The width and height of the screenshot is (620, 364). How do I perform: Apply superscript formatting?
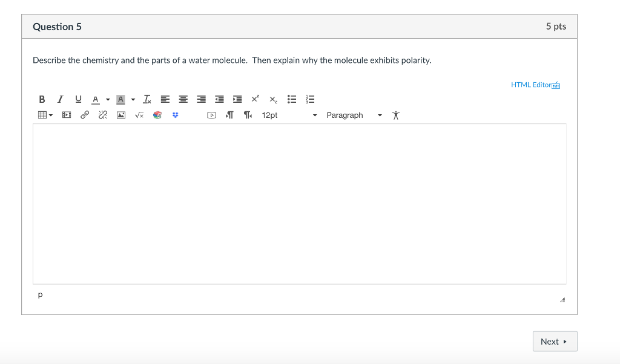pos(255,99)
